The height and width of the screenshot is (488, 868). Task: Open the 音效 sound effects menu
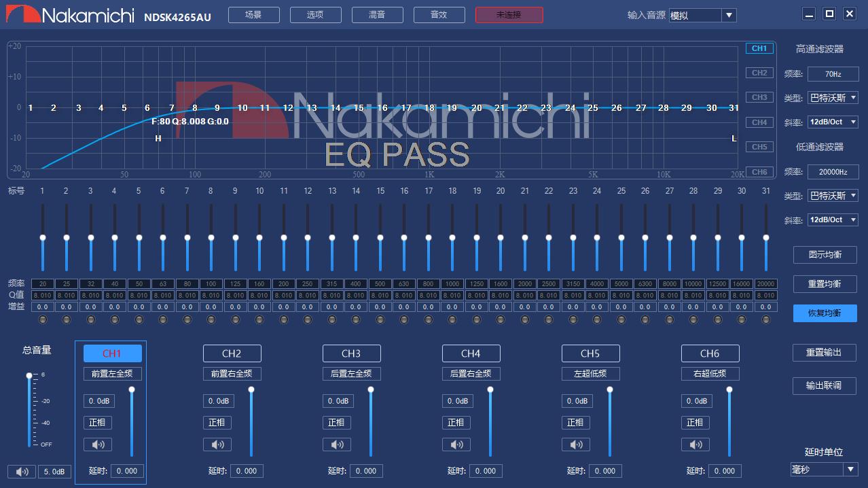coord(439,15)
